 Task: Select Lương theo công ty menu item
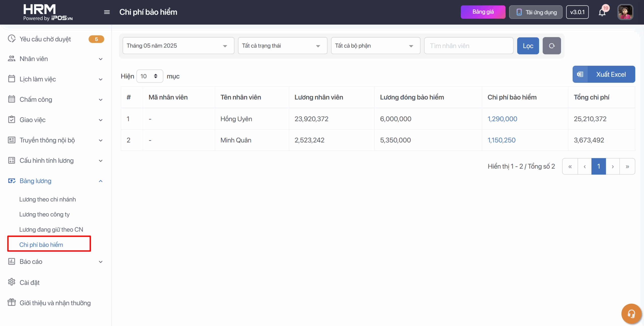[45, 214]
